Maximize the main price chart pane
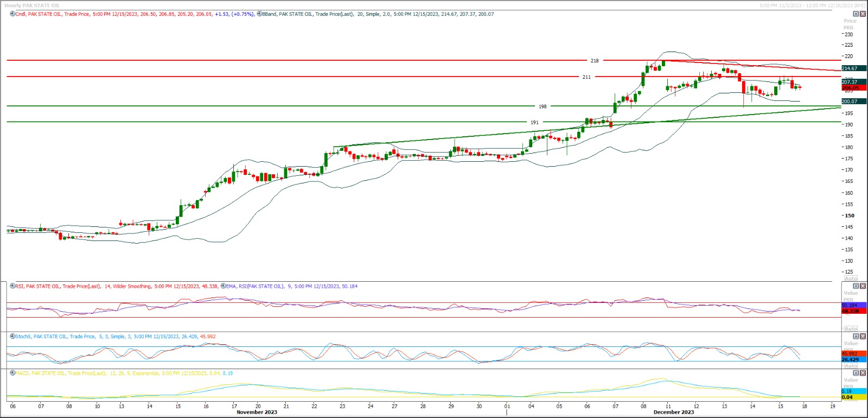868x418 pixels. click(856, 14)
